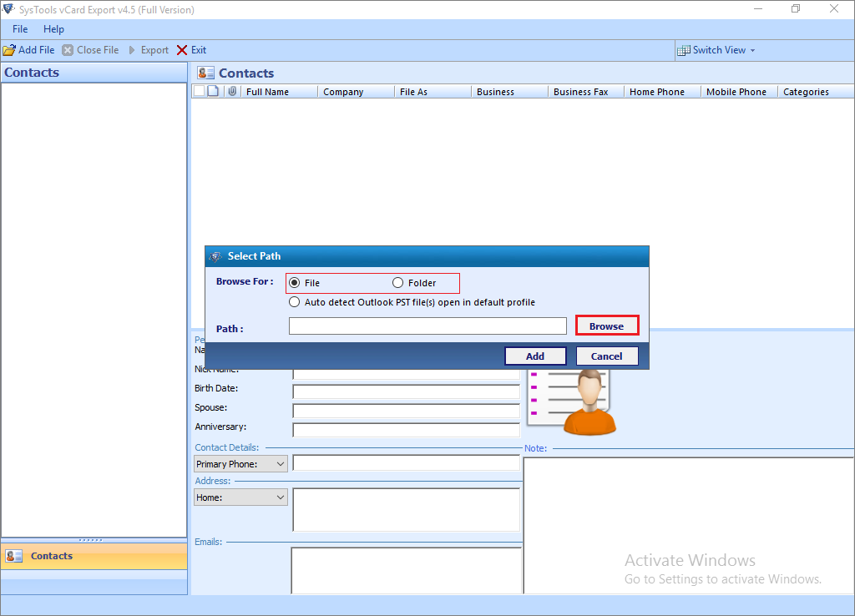Click the Business column header

(510, 92)
